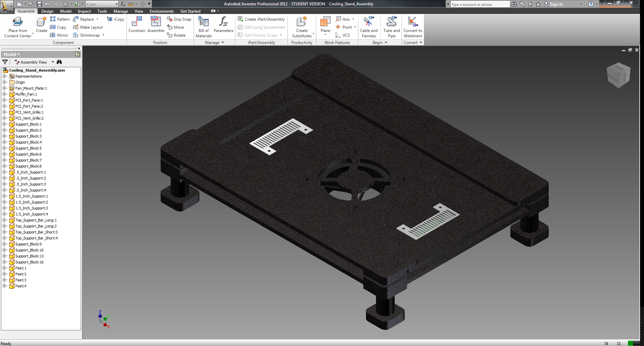
Task: Switch to the Model ribbon tab
Action: coord(66,11)
